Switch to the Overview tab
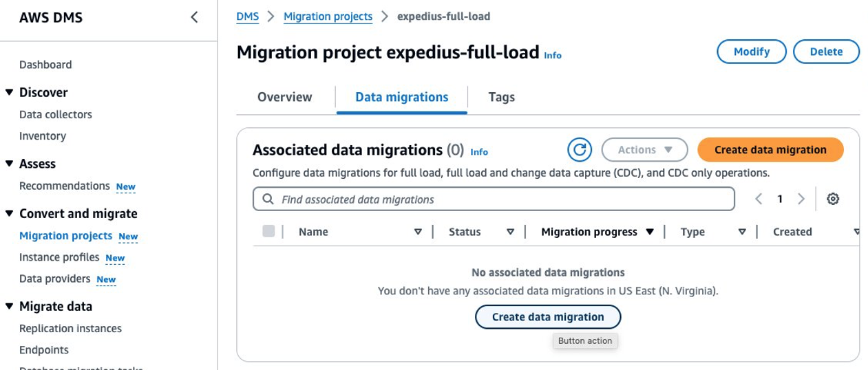Image resolution: width=868 pixels, height=370 pixels. (x=284, y=97)
